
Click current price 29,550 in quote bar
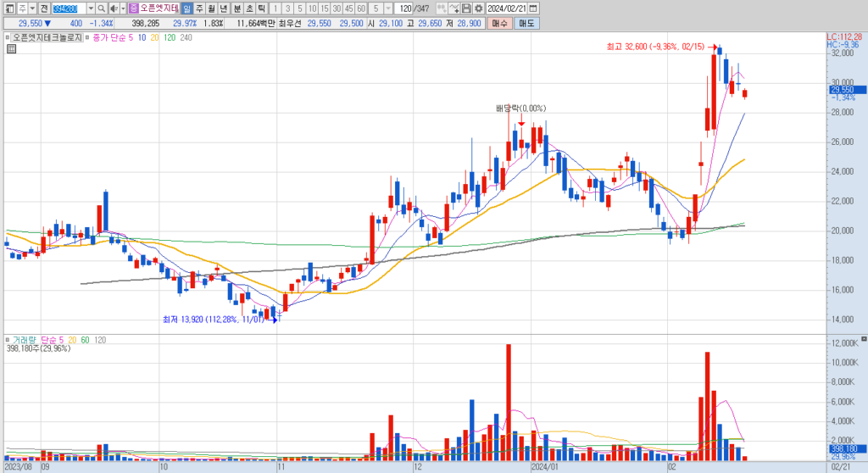pyautogui.click(x=31, y=23)
